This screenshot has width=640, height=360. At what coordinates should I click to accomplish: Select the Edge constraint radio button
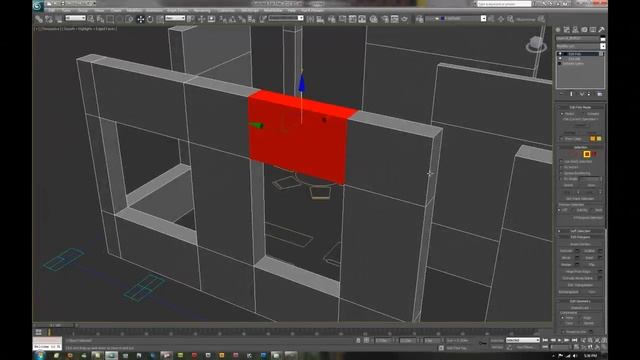point(581,318)
